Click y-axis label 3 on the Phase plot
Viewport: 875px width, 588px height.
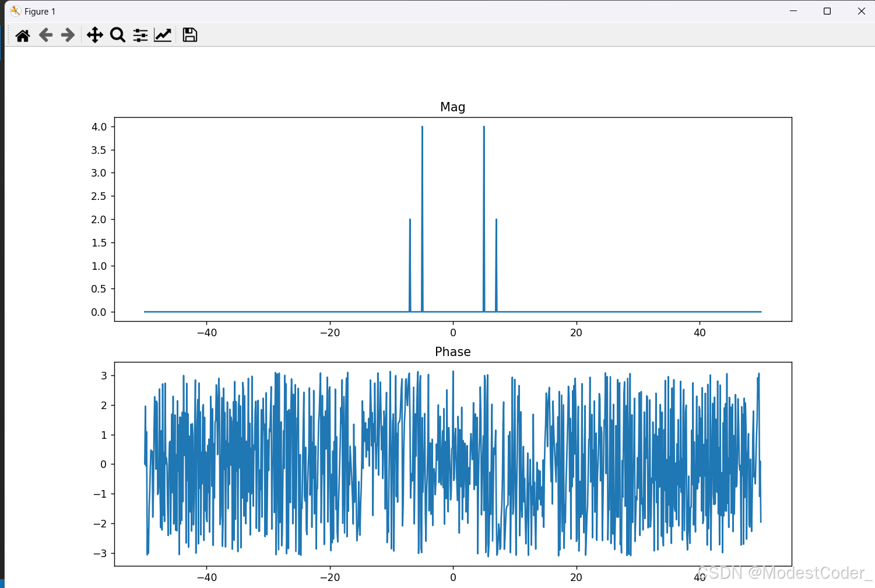click(x=104, y=376)
